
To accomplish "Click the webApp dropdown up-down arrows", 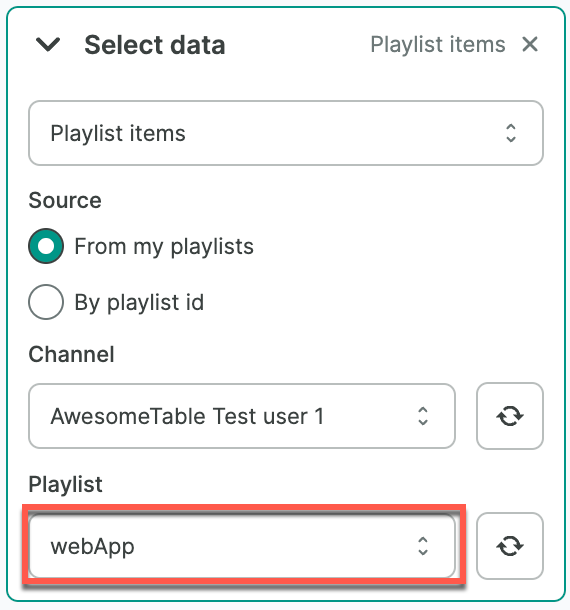I will [423, 546].
